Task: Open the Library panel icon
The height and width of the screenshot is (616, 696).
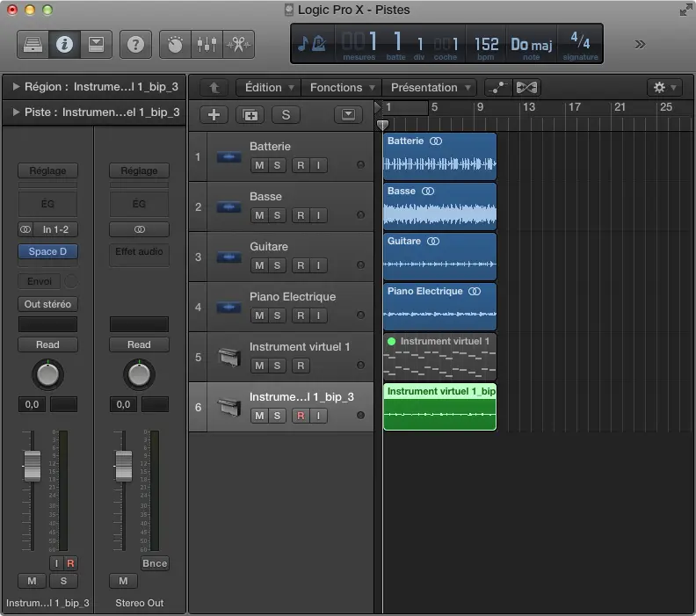Action: point(32,44)
